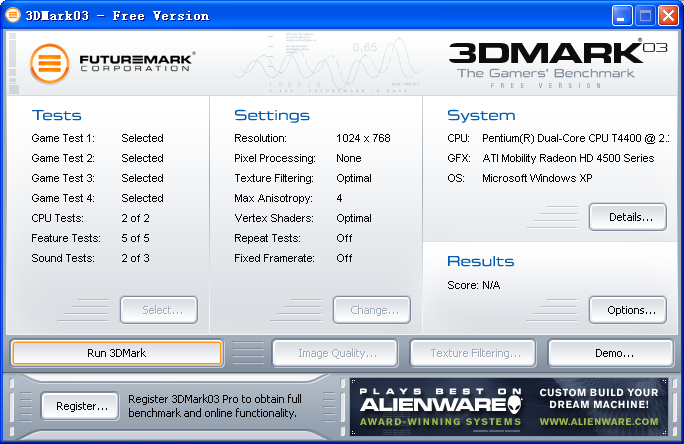Launch the Demo

(611, 353)
